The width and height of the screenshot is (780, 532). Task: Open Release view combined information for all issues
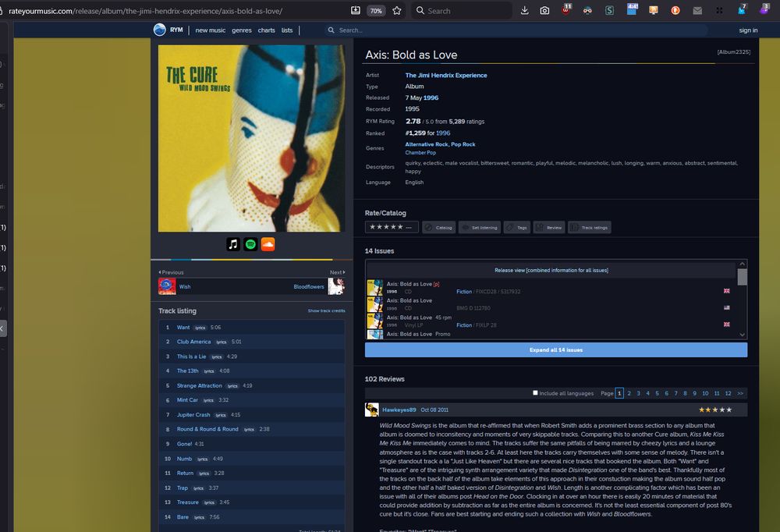[x=551, y=270]
